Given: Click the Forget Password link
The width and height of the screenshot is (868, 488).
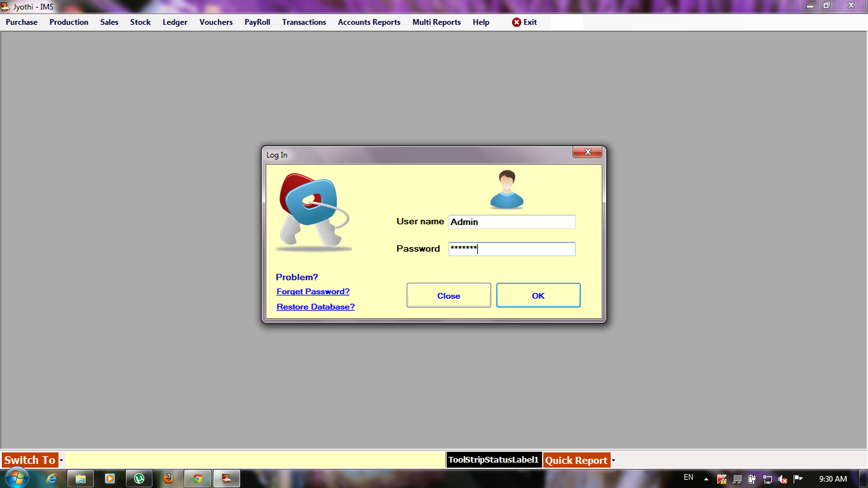Looking at the screenshot, I should 313,291.
